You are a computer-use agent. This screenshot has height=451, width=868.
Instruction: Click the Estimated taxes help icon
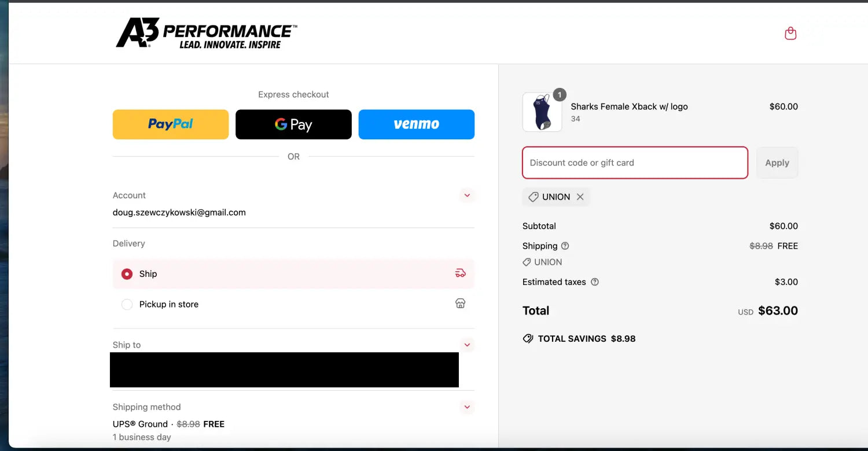pos(595,282)
